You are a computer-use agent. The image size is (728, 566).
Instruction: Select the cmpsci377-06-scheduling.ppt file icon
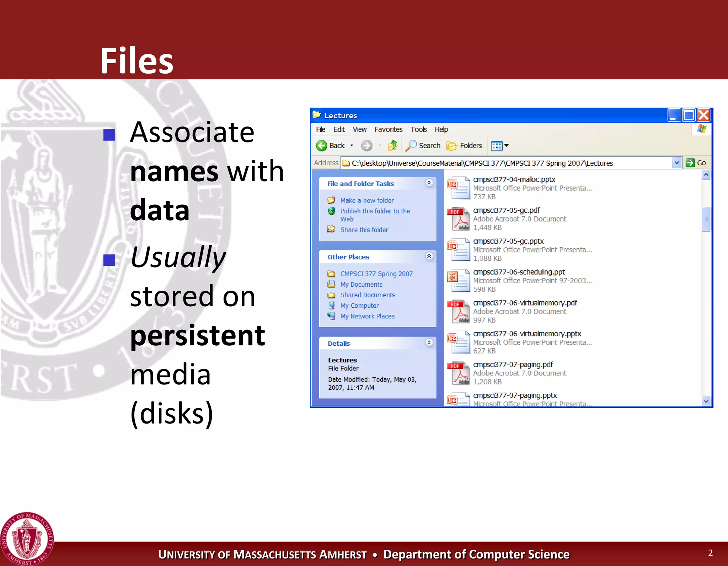(x=459, y=280)
